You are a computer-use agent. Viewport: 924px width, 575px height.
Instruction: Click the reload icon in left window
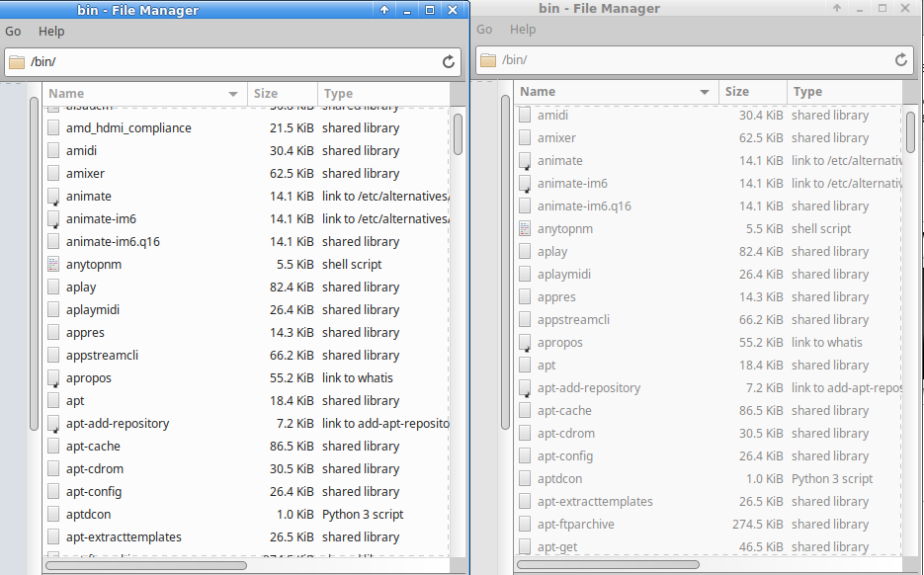[x=449, y=62]
